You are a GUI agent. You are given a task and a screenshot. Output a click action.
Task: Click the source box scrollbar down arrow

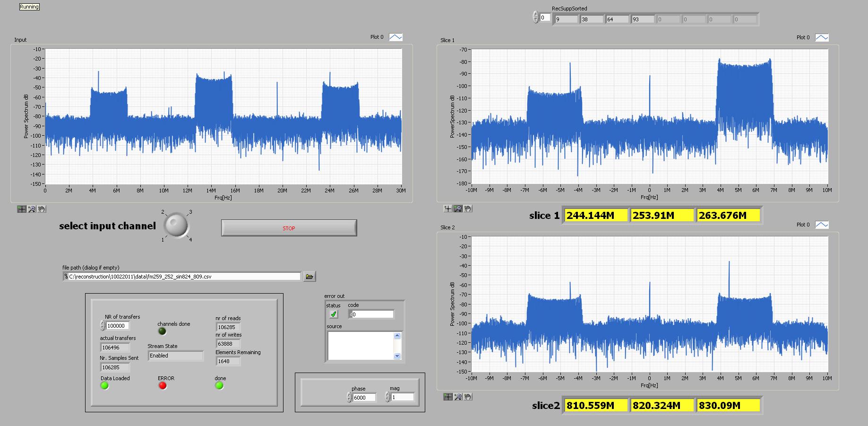397,356
